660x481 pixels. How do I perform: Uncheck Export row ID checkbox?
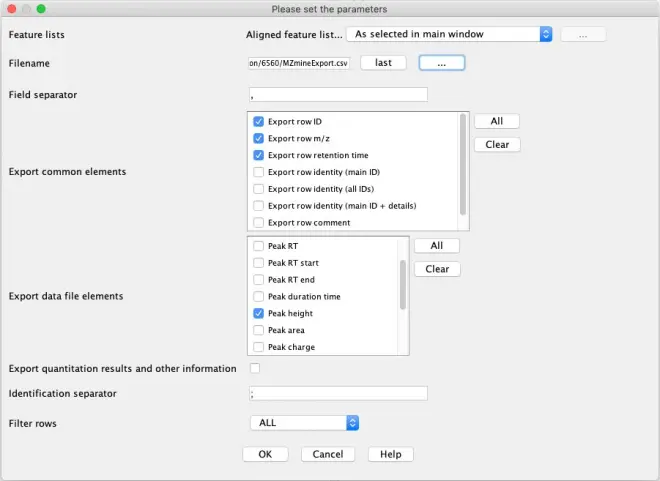coord(258,122)
